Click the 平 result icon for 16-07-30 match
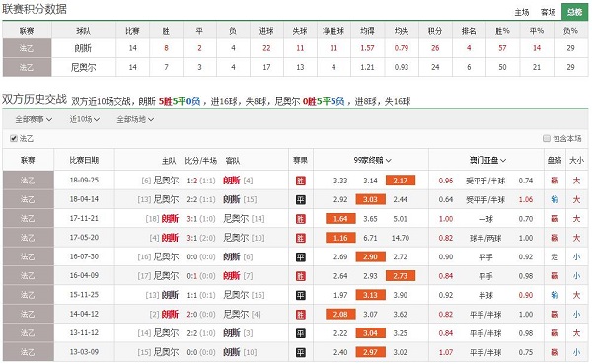 (301, 257)
